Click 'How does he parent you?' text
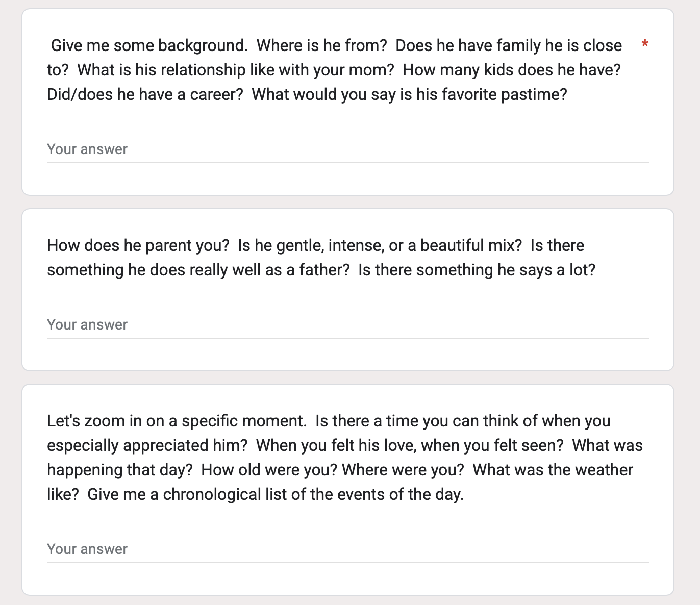The height and width of the screenshot is (605, 700). coord(138,245)
